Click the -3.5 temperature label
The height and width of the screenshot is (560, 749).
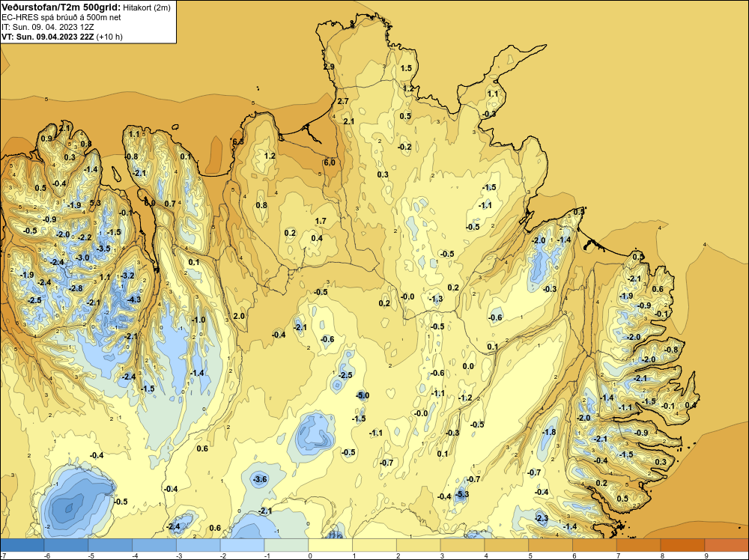[x=103, y=249]
